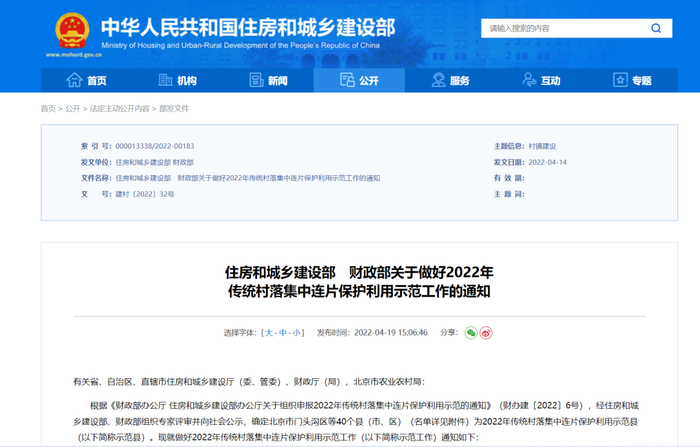This screenshot has width=700, height=447.
Task: Go to 公开 in the breadcrumb
Action: (x=72, y=109)
